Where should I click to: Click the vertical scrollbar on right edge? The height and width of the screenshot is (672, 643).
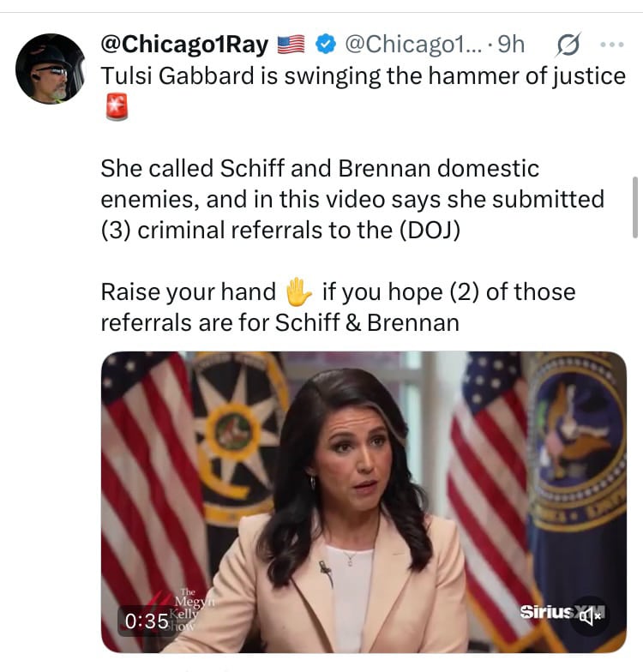tap(634, 206)
